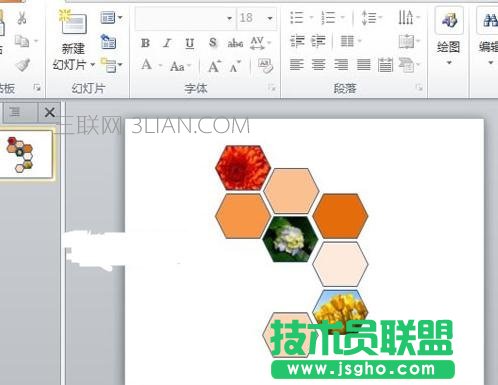Select Center text alignment
Screen dimensions: 498x385
[319, 65]
